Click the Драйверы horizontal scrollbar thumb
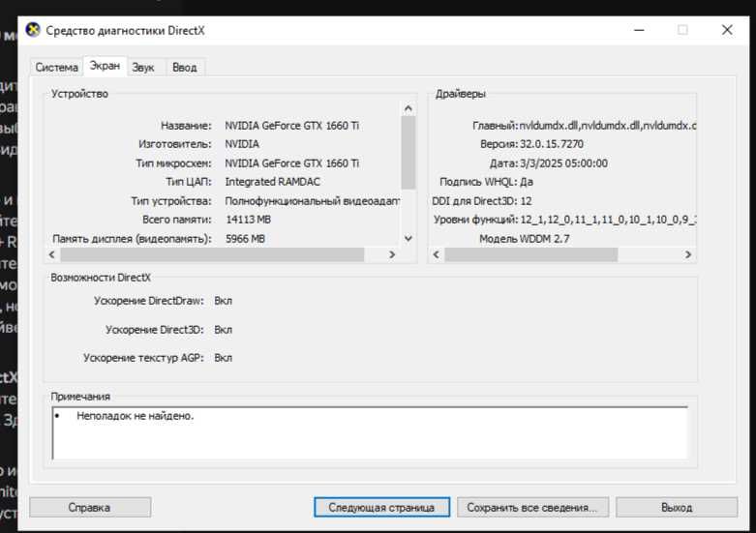This screenshot has height=533, width=756. [530, 254]
